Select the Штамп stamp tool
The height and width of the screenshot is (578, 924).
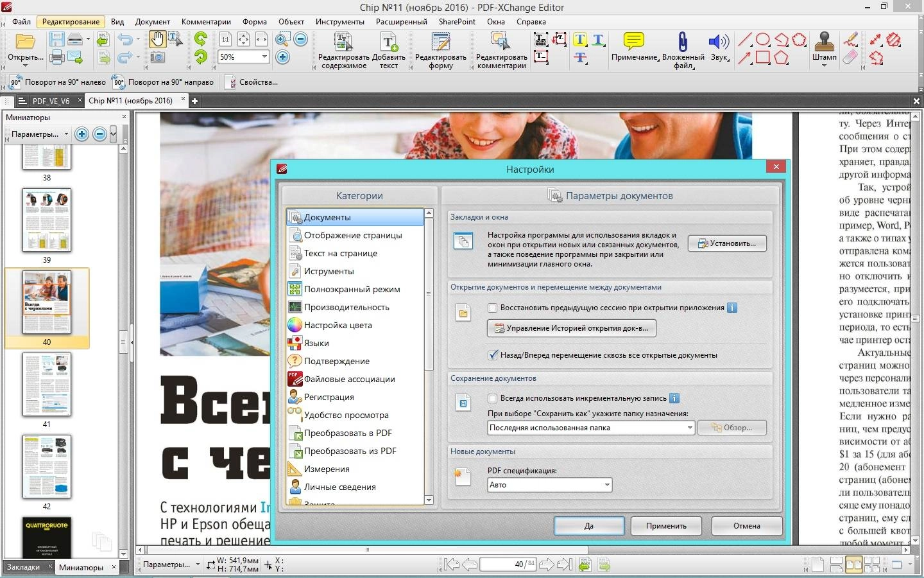tap(825, 49)
